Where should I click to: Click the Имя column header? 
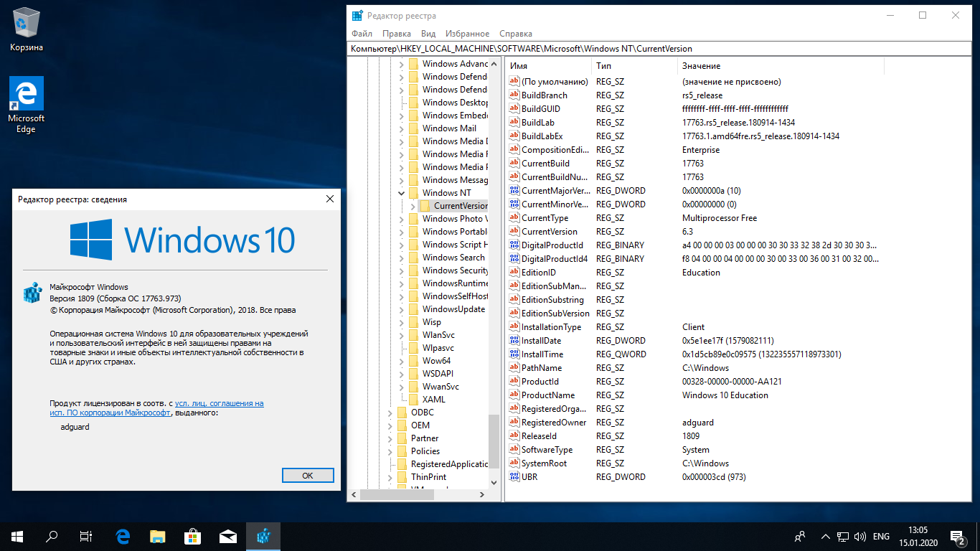click(x=549, y=65)
